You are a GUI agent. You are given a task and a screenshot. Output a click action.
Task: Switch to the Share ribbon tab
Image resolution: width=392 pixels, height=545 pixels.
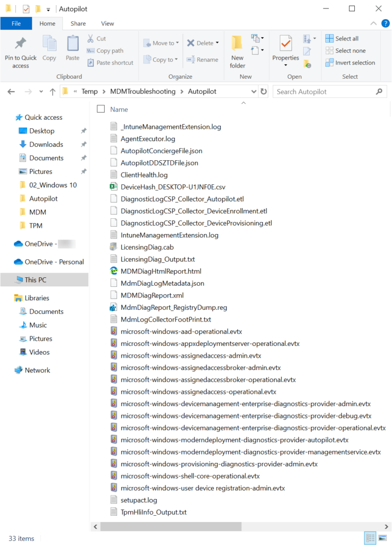pyautogui.click(x=78, y=23)
